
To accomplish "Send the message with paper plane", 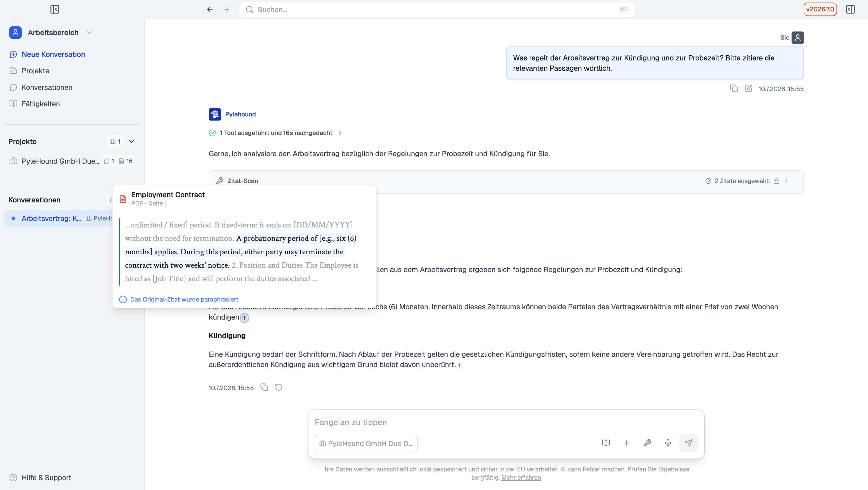I will 688,443.
